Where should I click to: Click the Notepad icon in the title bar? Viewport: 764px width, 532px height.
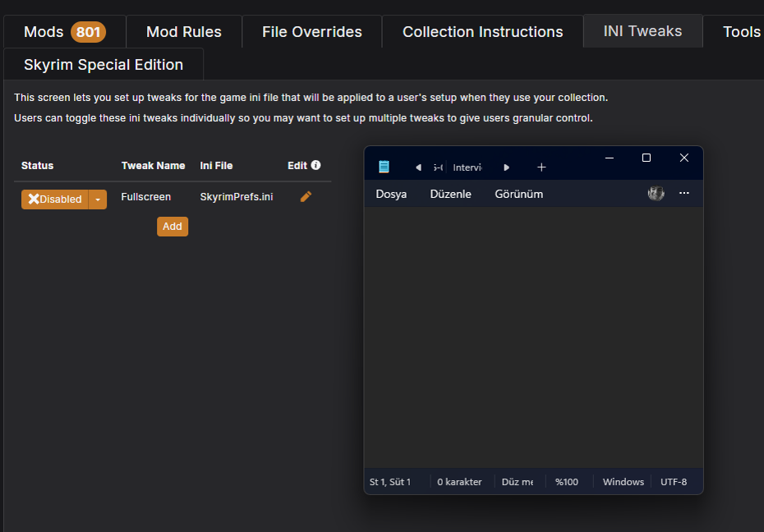pos(383,166)
